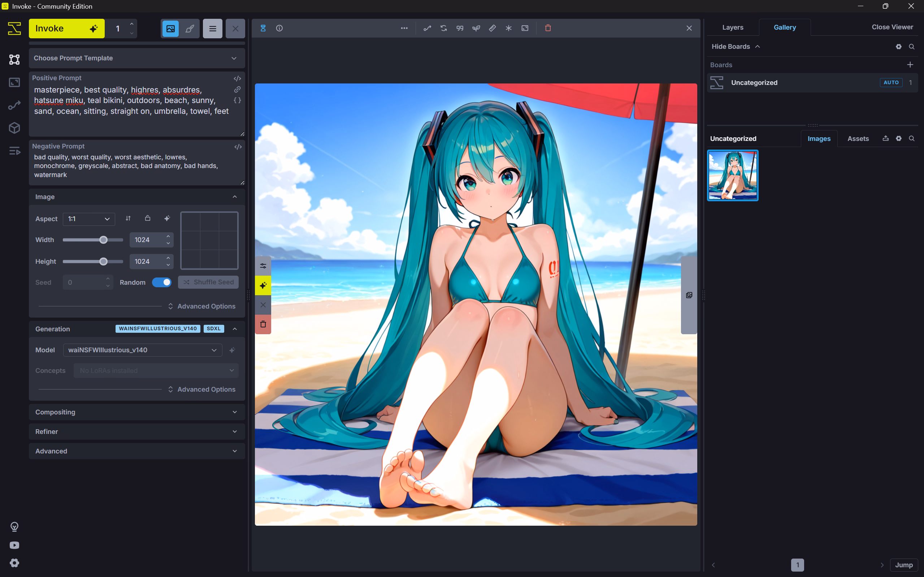924x577 pixels.
Task: Show image metadata info icon
Action: click(279, 28)
